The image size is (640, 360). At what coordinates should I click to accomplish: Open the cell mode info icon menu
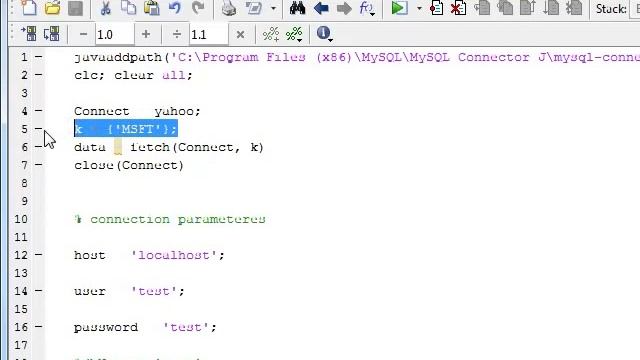click(x=324, y=34)
